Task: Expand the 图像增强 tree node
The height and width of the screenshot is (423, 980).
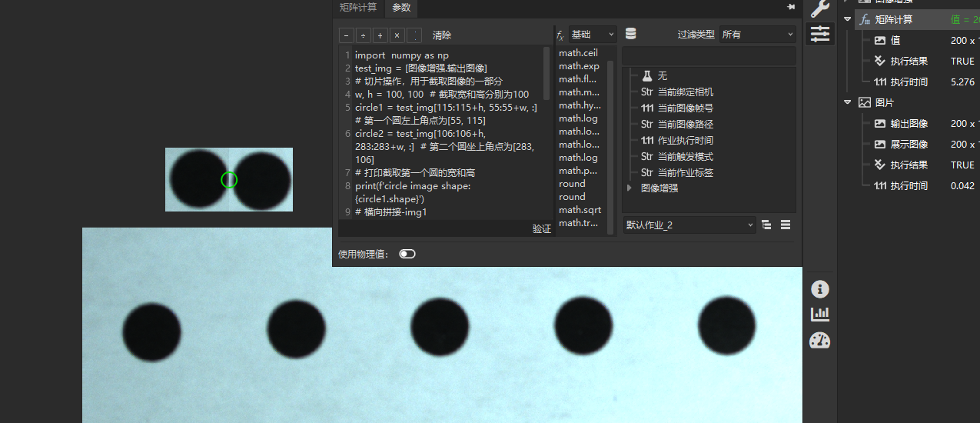Action: (x=630, y=188)
